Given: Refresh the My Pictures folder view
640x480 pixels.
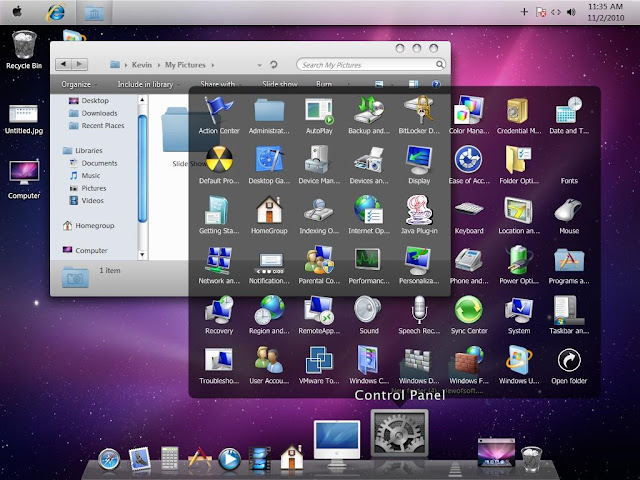Looking at the screenshot, I should 273,64.
